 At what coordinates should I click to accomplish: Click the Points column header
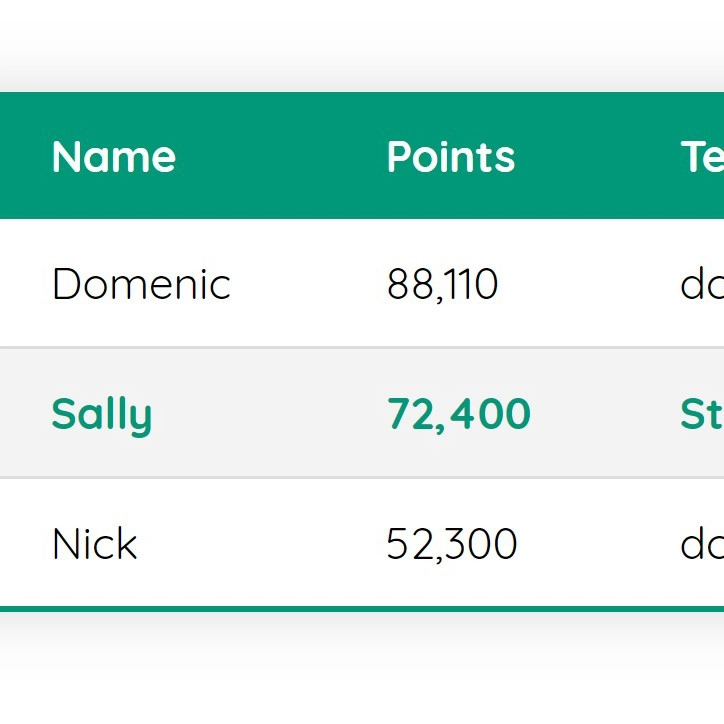[x=451, y=157]
